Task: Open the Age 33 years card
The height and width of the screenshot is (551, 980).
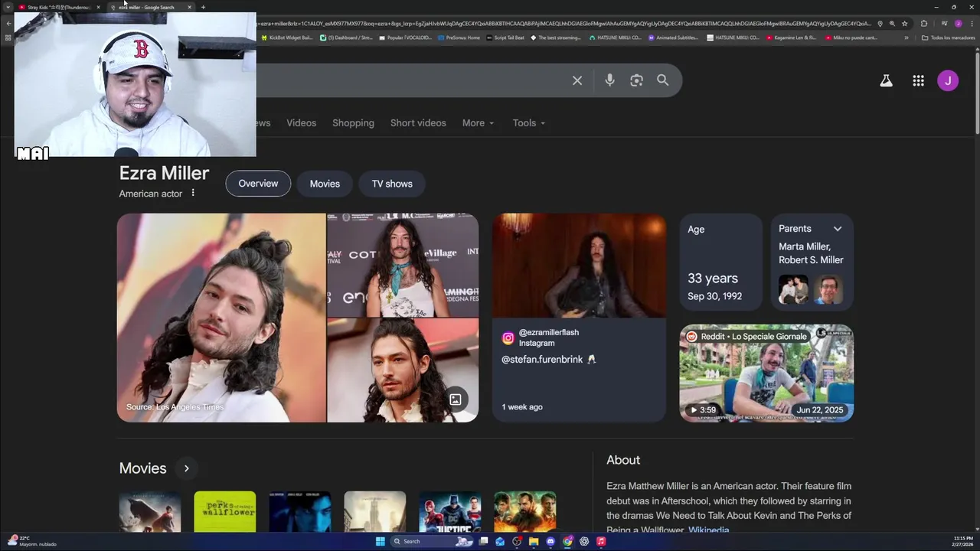Action: tap(721, 262)
